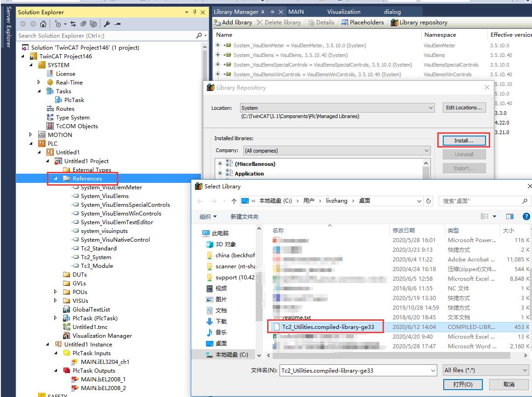This screenshot has width=532, height=397.
Task: Select 音乐 folder in navigation pane
Action: [217, 332]
